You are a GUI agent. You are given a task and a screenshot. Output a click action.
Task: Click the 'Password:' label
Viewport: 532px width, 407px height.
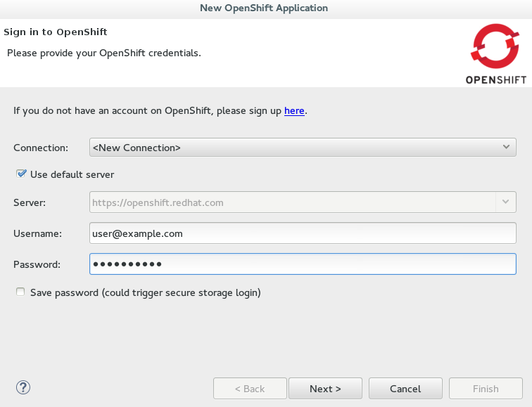(x=37, y=264)
